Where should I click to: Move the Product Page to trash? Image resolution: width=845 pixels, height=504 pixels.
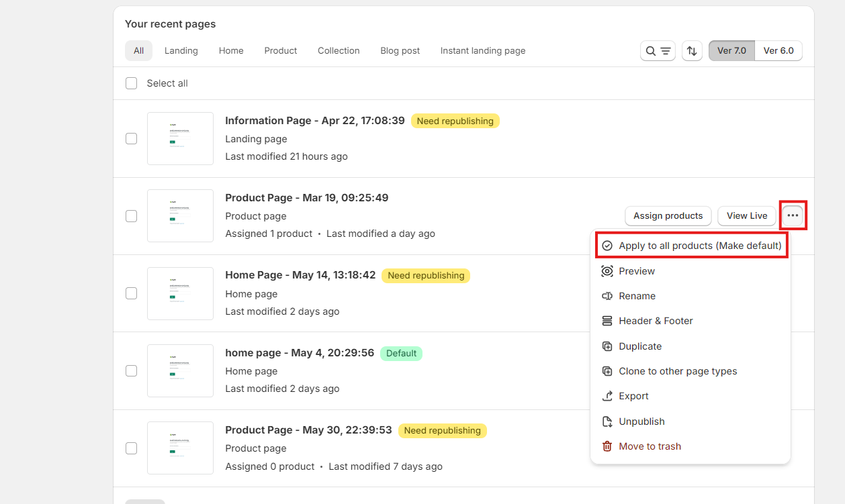click(x=649, y=446)
